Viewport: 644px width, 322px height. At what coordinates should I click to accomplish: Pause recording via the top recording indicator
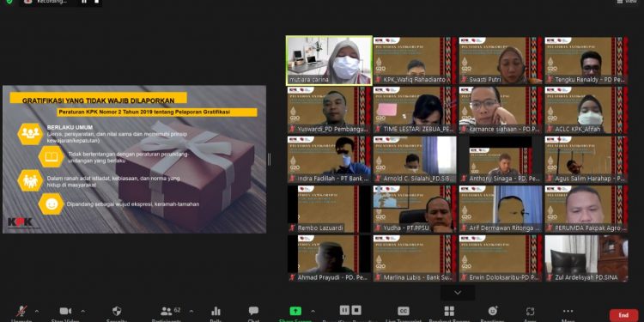pos(84,1)
